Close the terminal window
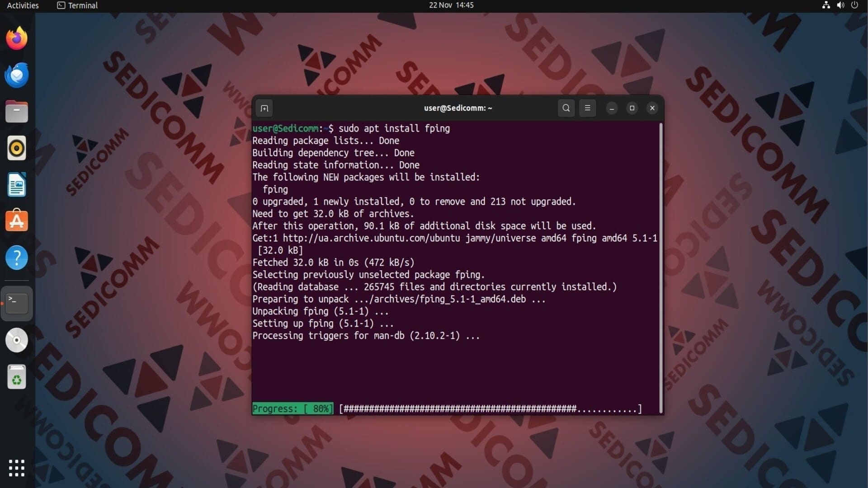Image resolution: width=868 pixels, height=488 pixels. (x=652, y=108)
